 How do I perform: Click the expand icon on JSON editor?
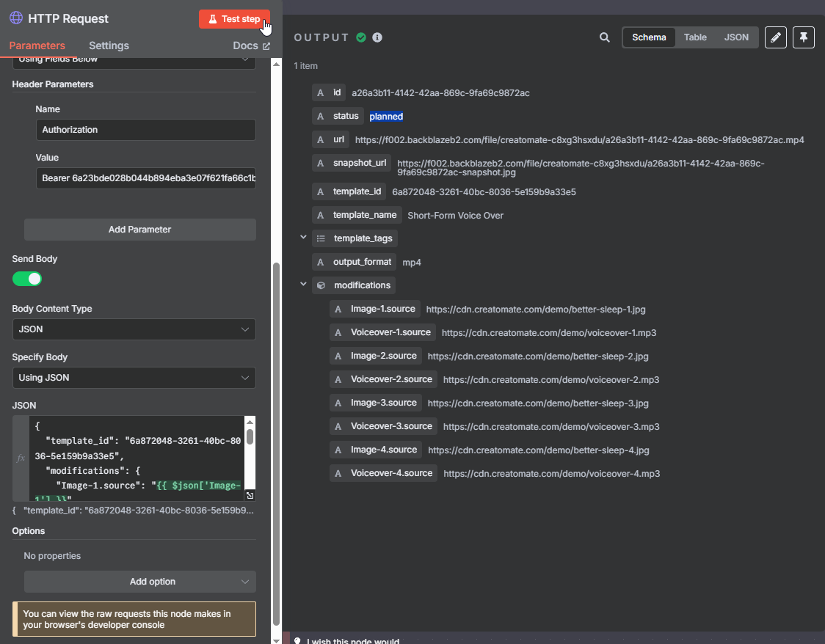tap(250, 496)
